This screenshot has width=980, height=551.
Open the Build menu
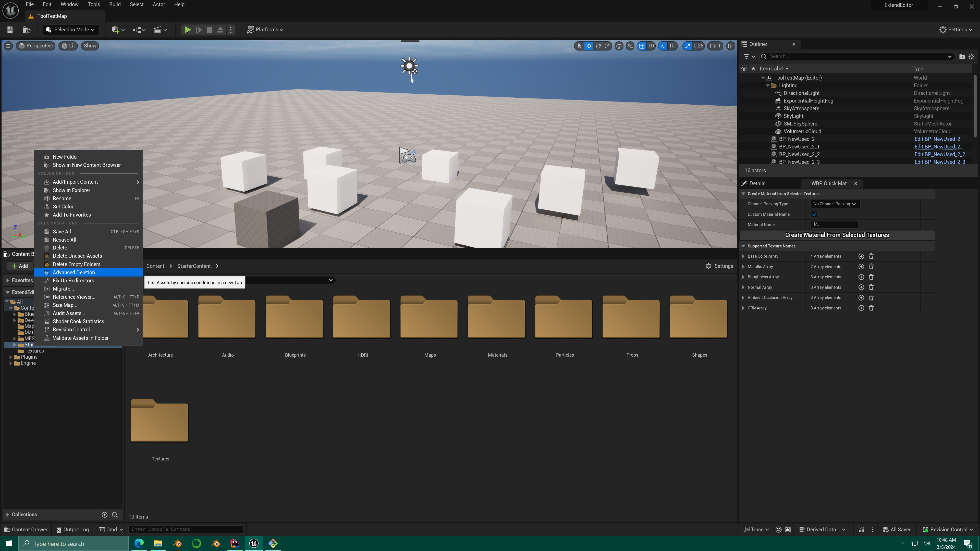pos(115,4)
